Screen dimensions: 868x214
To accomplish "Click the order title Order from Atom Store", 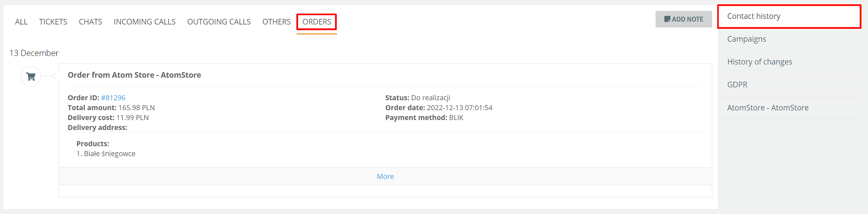I will coord(134,75).
